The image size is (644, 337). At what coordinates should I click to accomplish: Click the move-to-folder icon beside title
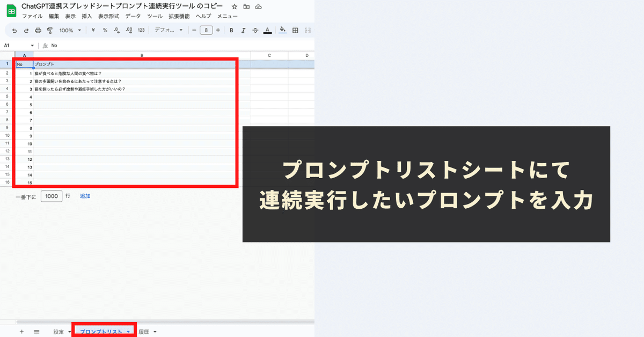click(x=246, y=6)
